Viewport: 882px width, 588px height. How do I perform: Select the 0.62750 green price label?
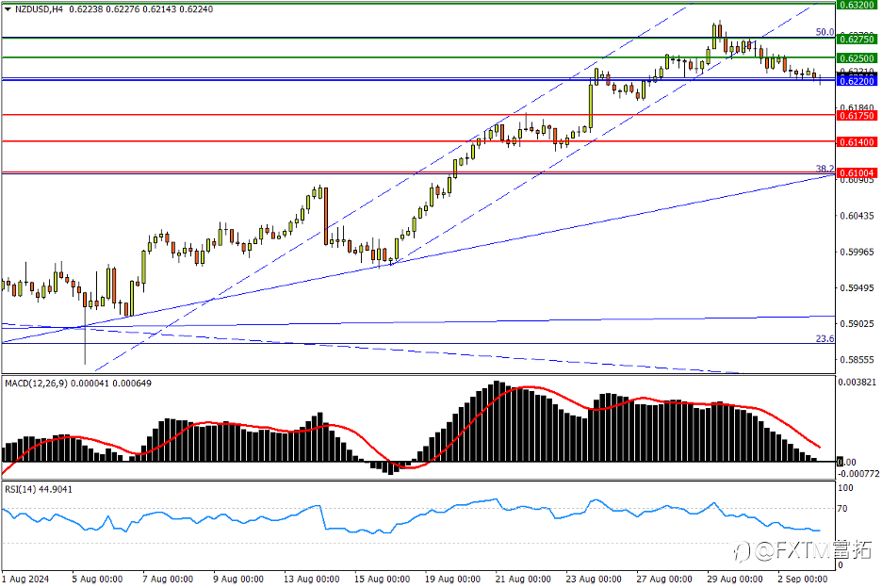[x=857, y=39]
